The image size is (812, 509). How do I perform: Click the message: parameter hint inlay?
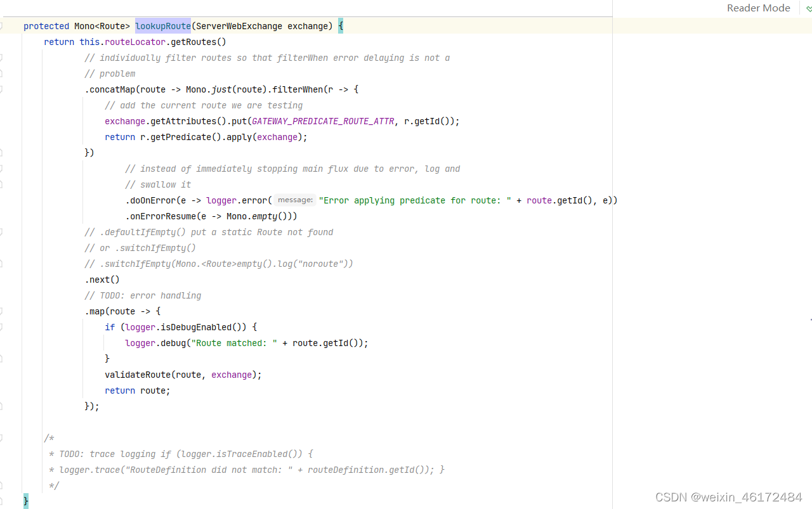(x=294, y=200)
